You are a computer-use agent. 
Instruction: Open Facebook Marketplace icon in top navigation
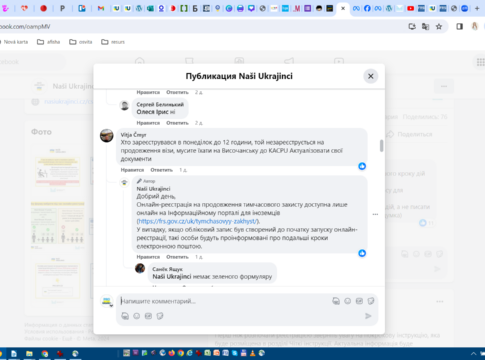click(189, 61)
